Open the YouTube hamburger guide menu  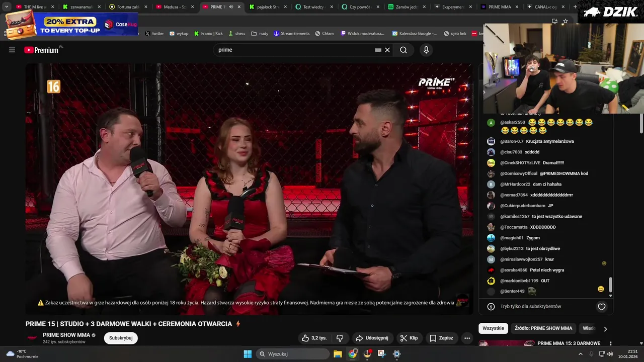(x=12, y=50)
